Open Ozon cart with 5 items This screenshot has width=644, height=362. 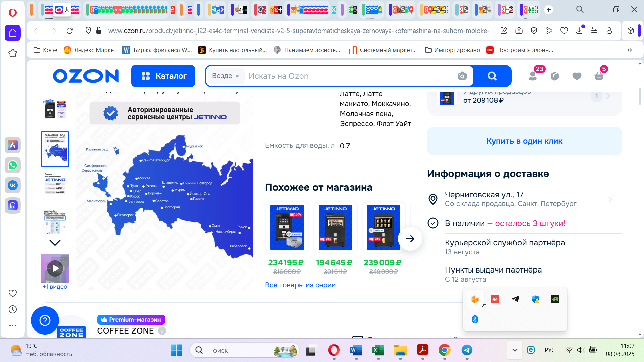pos(599,76)
